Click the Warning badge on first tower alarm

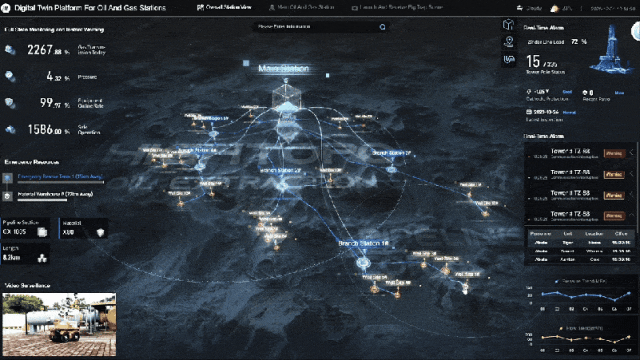pos(614,153)
